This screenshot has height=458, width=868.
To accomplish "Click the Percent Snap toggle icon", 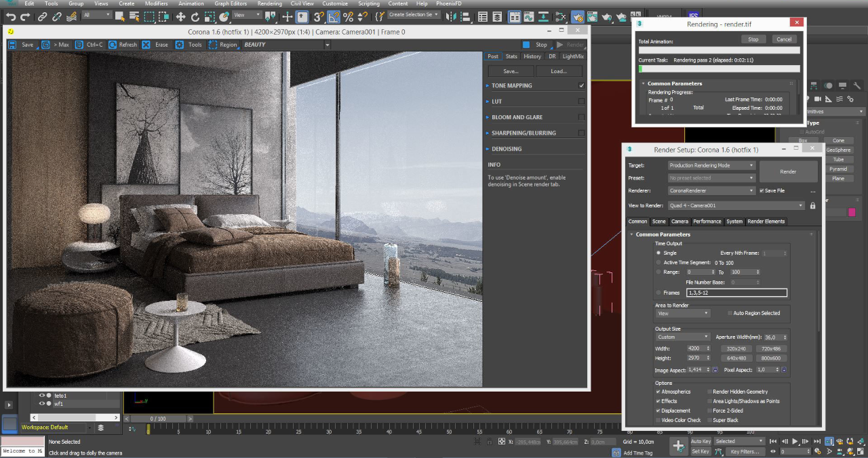I will (x=349, y=16).
